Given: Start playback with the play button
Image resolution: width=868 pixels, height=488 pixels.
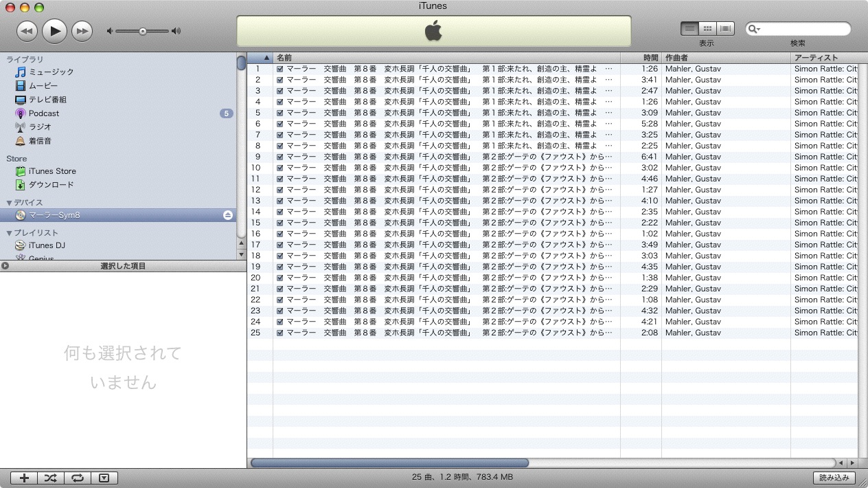Looking at the screenshot, I should (54, 30).
